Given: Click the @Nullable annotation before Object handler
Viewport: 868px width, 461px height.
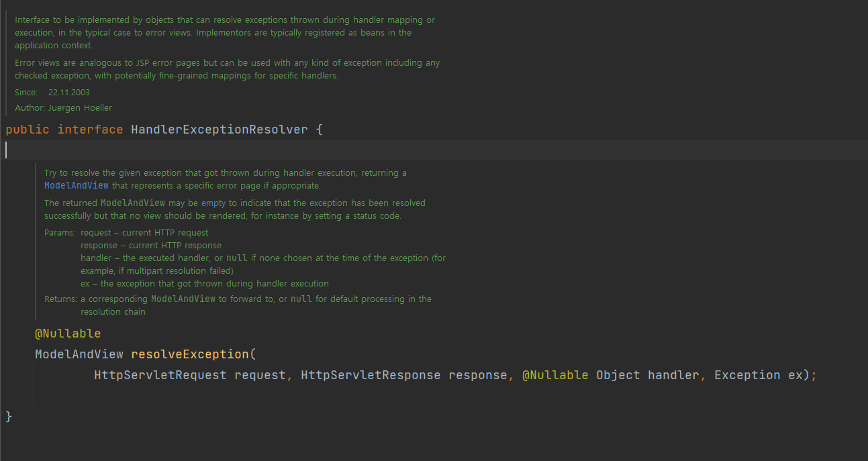Looking at the screenshot, I should 555,375.
